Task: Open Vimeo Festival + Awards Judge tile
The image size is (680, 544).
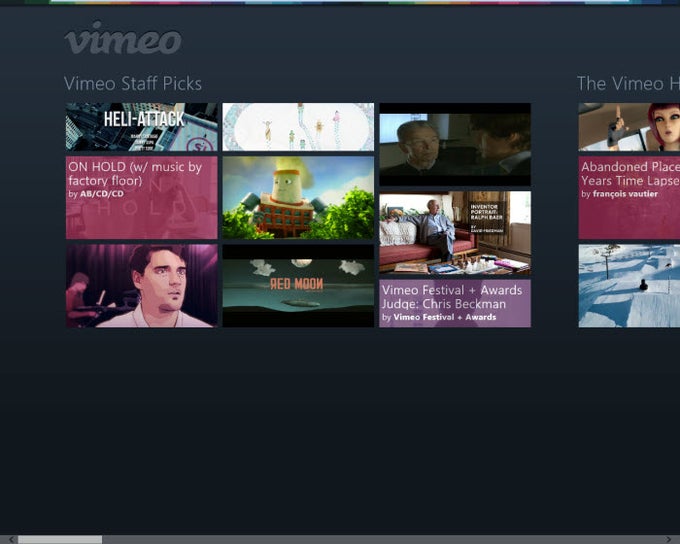Action: tap(455, 304)
